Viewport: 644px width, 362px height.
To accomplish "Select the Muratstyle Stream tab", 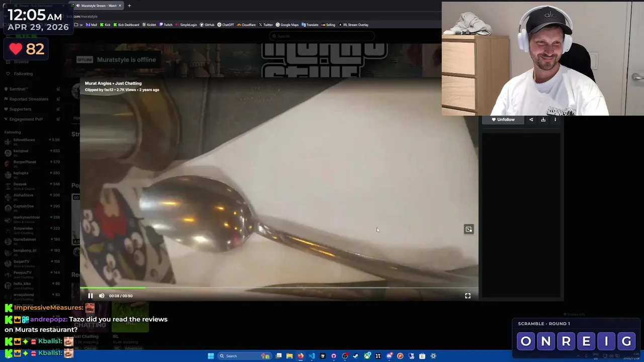I will (98, 6).
